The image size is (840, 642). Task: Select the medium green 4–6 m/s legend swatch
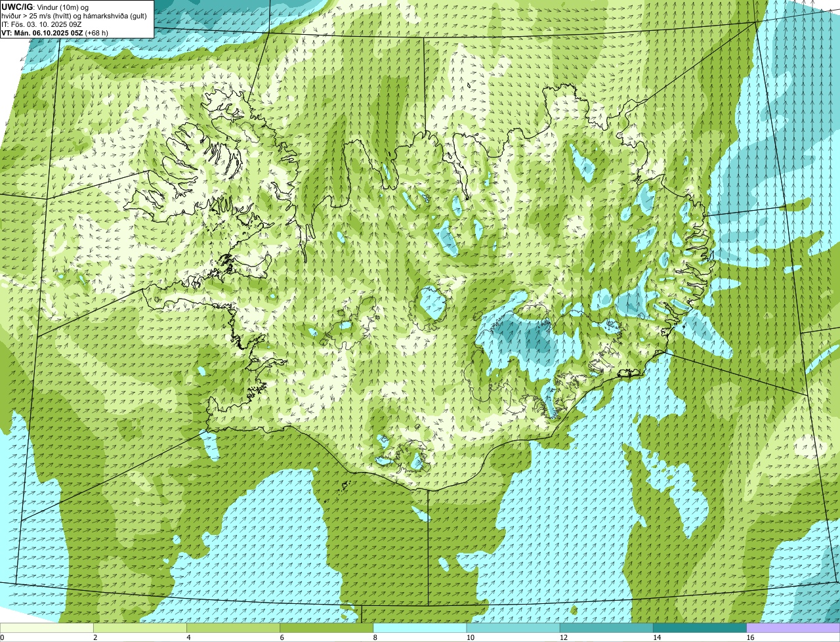(x=233, y=628)
